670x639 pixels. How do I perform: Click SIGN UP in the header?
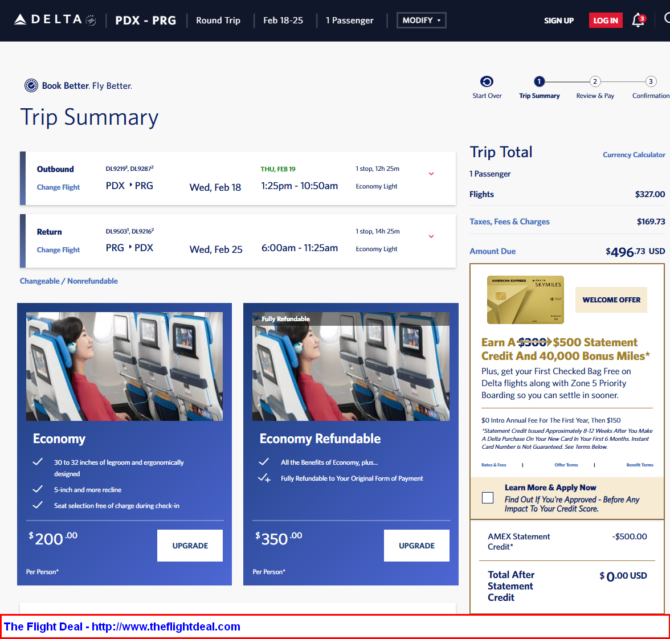click(x=558, y=20)
